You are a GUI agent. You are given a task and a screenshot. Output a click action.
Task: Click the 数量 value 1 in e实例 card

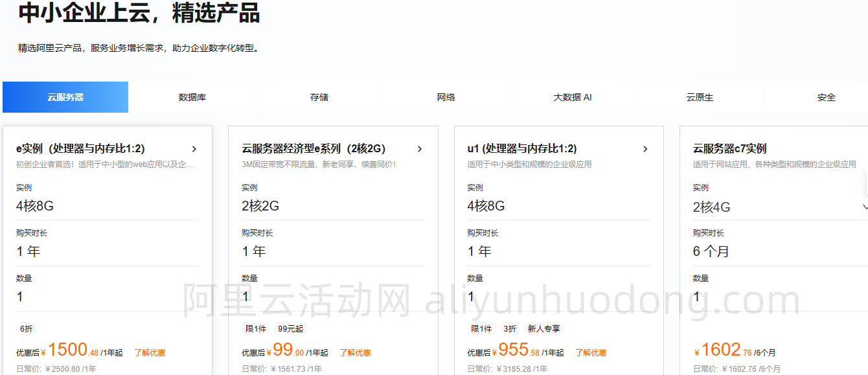tap(20, 297)
